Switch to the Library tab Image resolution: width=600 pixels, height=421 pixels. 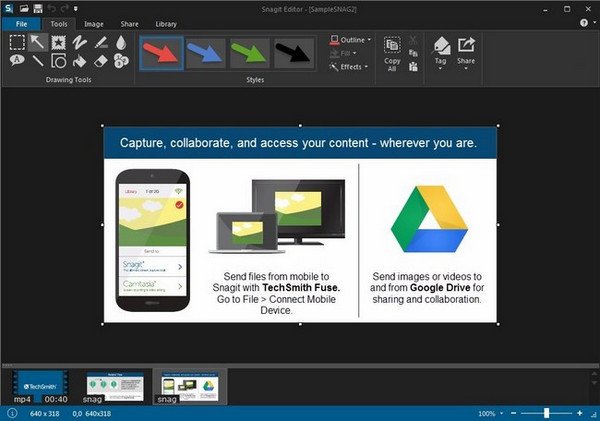[x=166, y=24]
